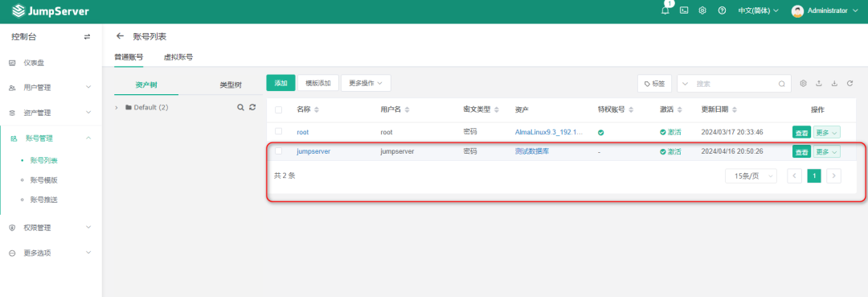Click the 标签 filter button
This screenshot has width=868, height=297.
(654, 84)
